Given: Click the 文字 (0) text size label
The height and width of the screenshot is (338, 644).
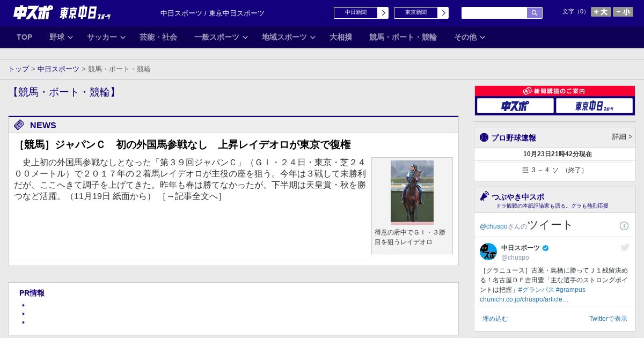Looking at the screenshot, I should coord(575,12).
